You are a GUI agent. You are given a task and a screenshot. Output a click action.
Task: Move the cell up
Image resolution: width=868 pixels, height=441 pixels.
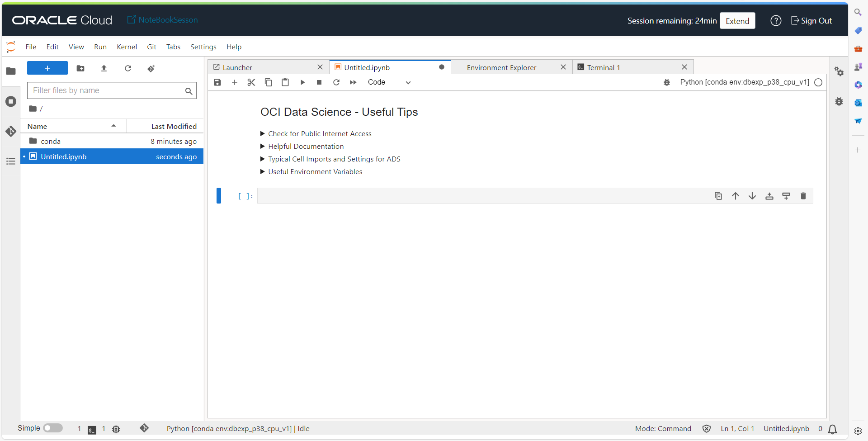tap(736, 196)
